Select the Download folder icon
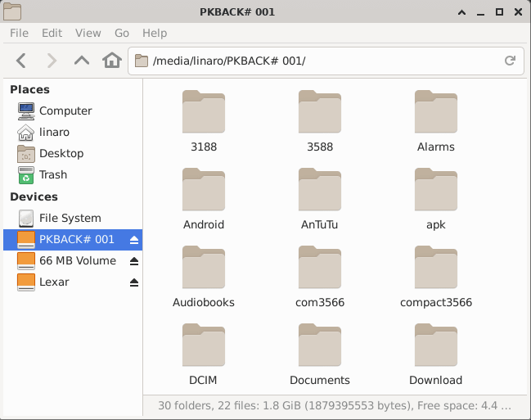This screenshot has width=531, height=420. 436,345
